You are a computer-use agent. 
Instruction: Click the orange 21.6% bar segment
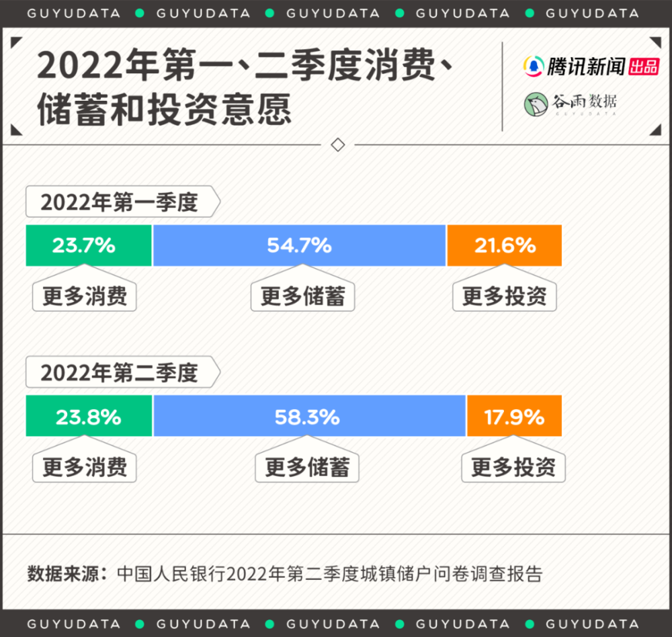505,246
